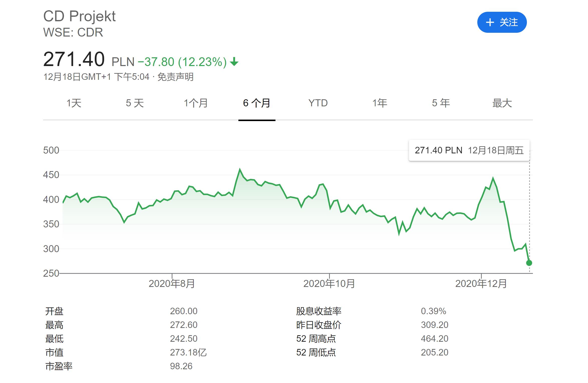Click the 市盈率 label

click(x=59, y=366)
